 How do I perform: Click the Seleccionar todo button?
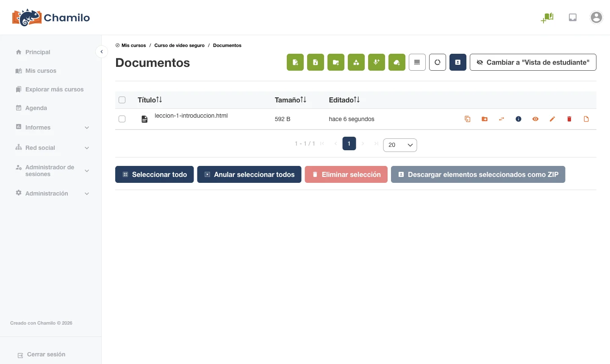point(154,174)
